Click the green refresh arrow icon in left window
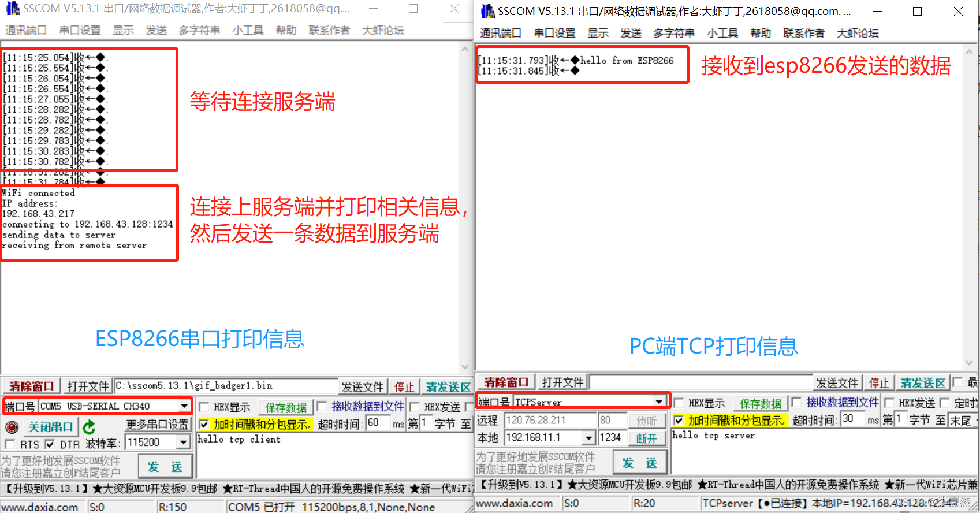 click(89, 428)
